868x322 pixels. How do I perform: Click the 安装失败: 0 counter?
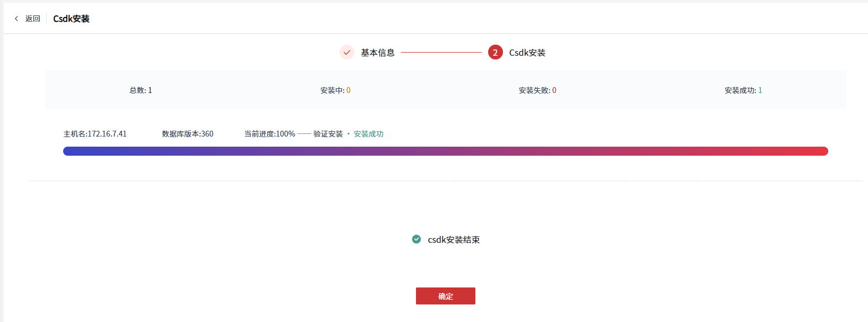(x=537, y=90)
